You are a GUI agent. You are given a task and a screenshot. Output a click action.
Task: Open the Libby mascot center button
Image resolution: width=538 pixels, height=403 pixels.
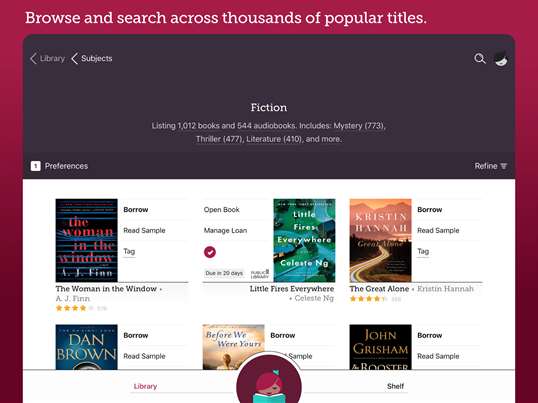click(269, 378)
